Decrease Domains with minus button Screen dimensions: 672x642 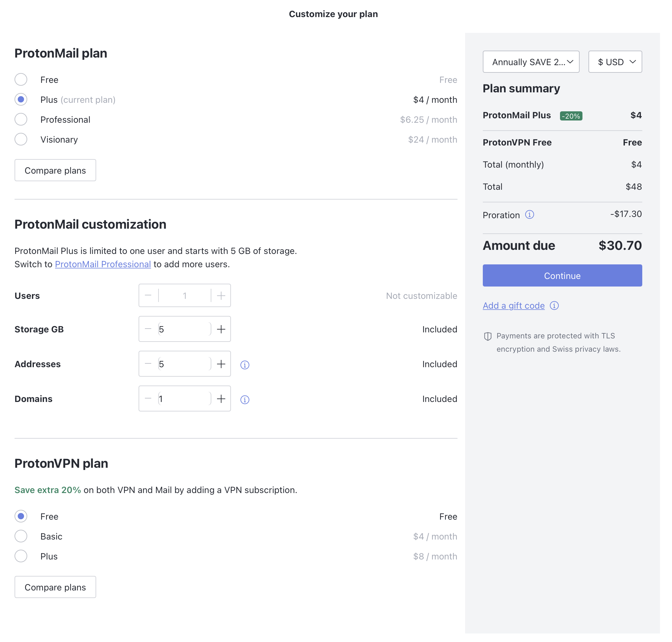[148, 399]
